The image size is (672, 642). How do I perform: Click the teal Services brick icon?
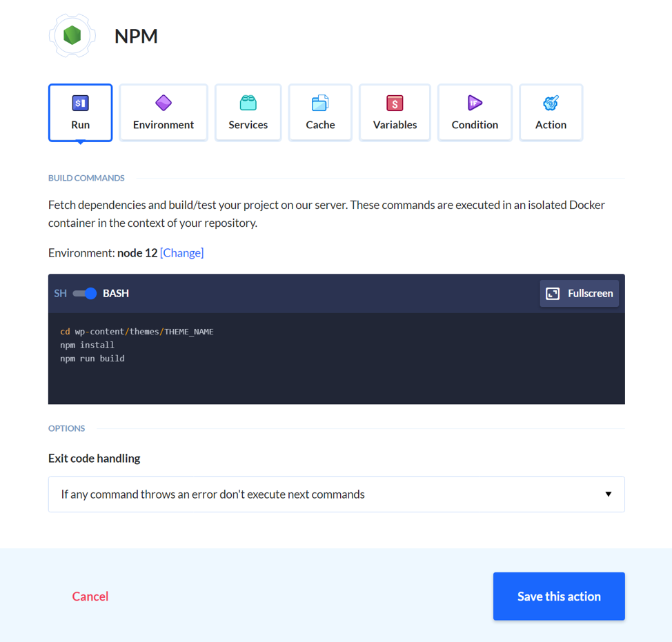click(x=248, y=103)
